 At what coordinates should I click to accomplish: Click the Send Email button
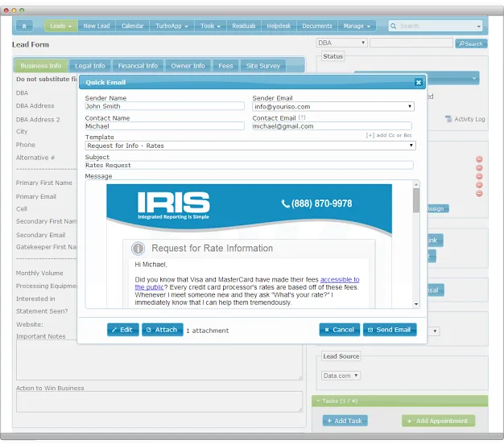pos(390,330)
